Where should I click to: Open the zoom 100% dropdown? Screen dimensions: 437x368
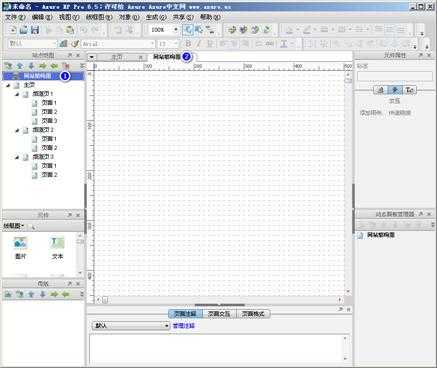pos(176,30)
